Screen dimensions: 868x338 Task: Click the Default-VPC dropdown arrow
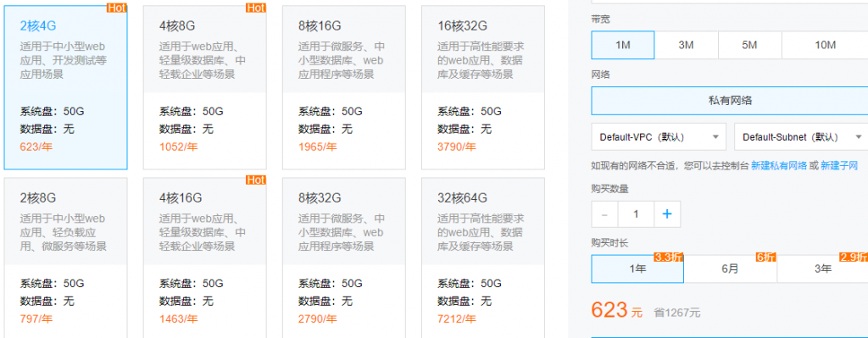(x=715, y=136)
